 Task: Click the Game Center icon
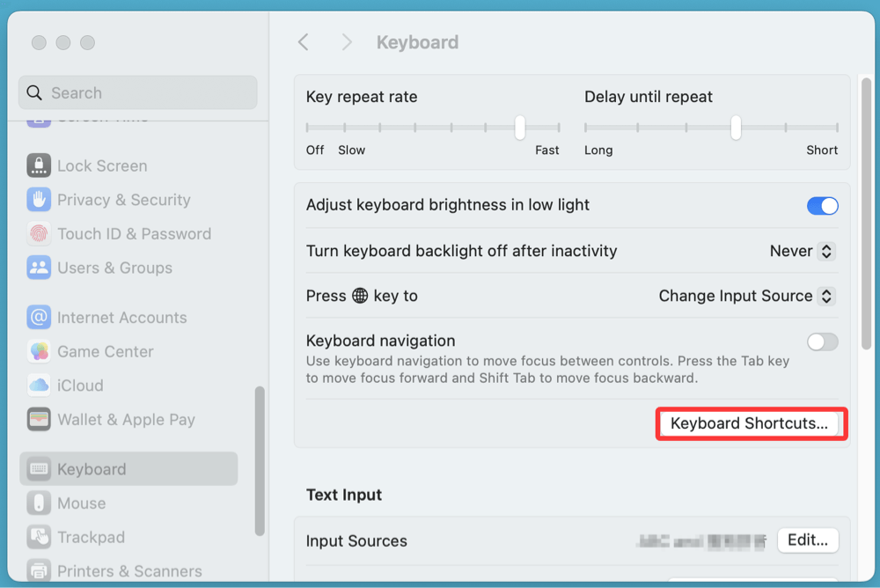[x=39, y=351]
